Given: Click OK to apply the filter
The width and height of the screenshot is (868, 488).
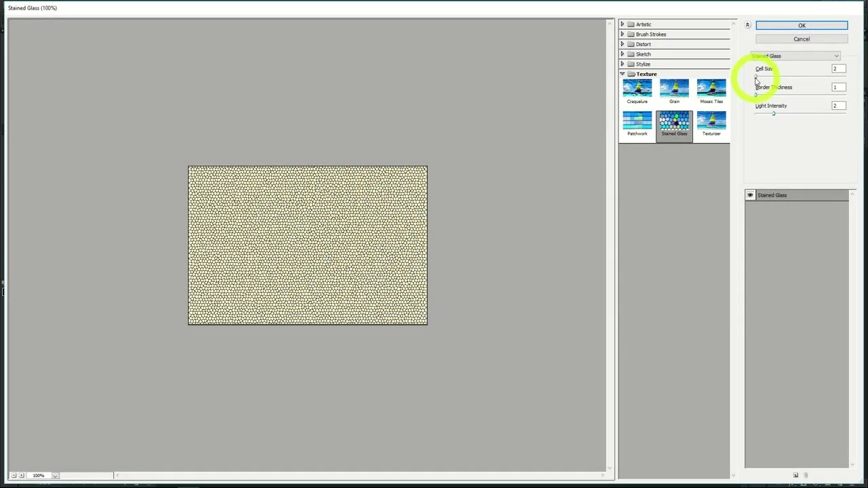Looking at the screenshot, I should click(x=802, y=26).
